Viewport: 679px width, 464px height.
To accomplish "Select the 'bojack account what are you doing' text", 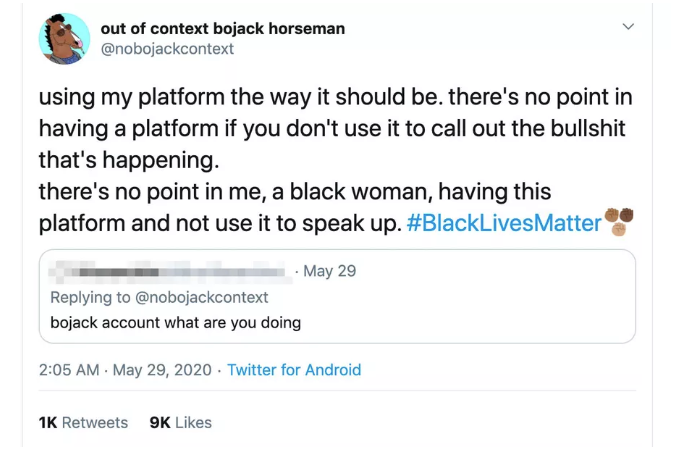I will click(175, 322).
